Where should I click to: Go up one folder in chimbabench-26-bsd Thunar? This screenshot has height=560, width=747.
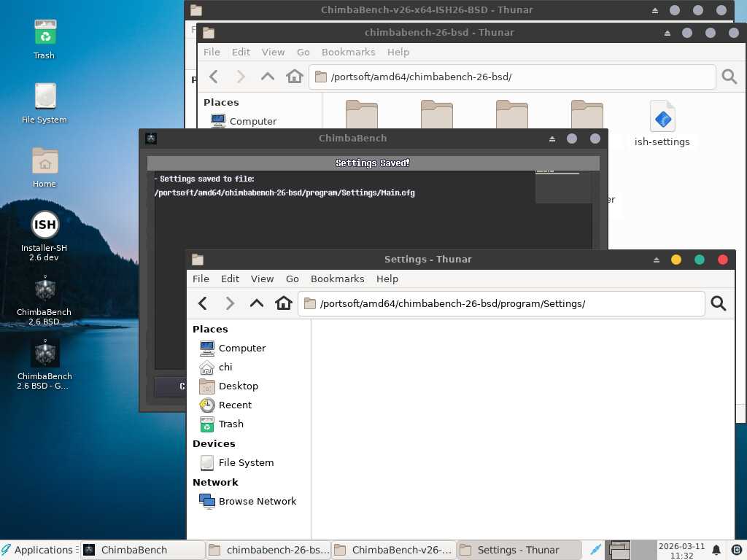point(267,77)
